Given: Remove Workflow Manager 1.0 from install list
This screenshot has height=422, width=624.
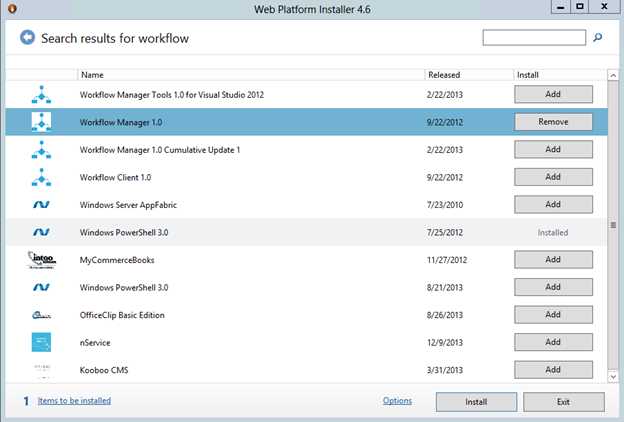Looking at the screenshot, I should (553, 122).
